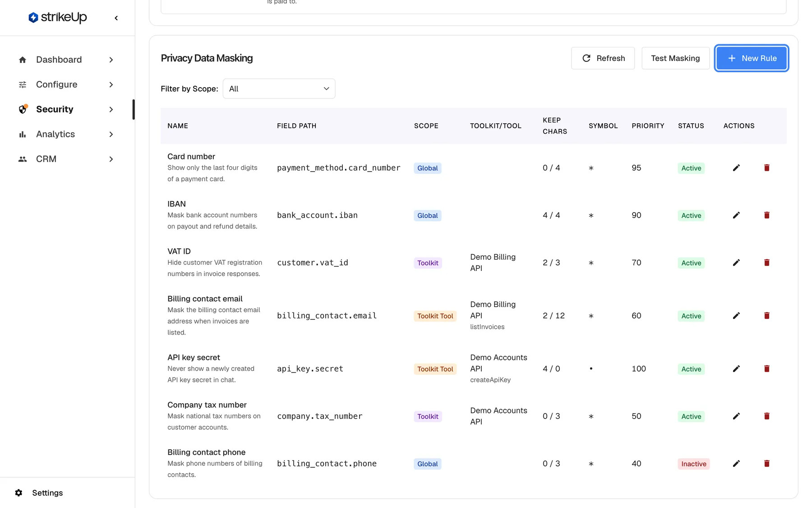812x508 pixels.
Task: Delete the Card number rule
Action: [766, 168]
